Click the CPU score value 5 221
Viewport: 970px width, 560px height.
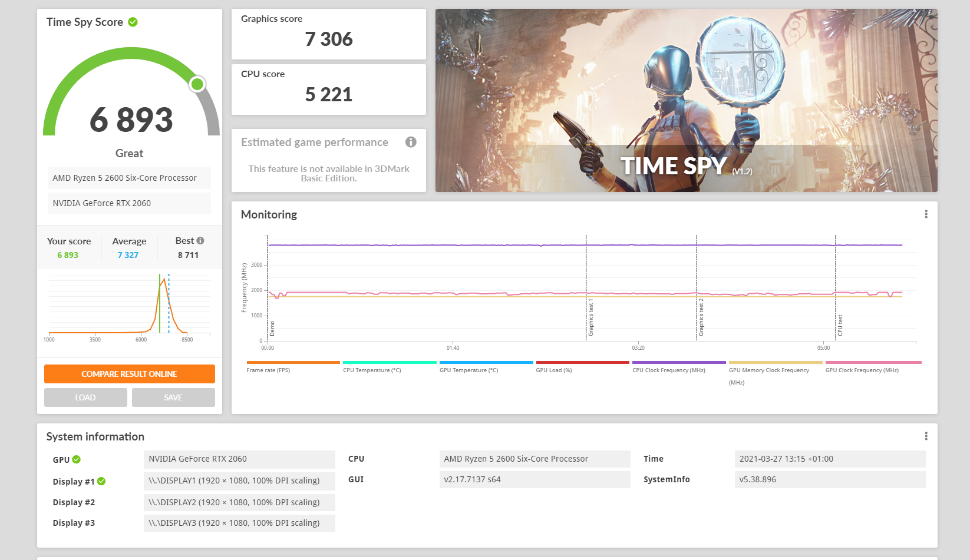tap(329, 95)
